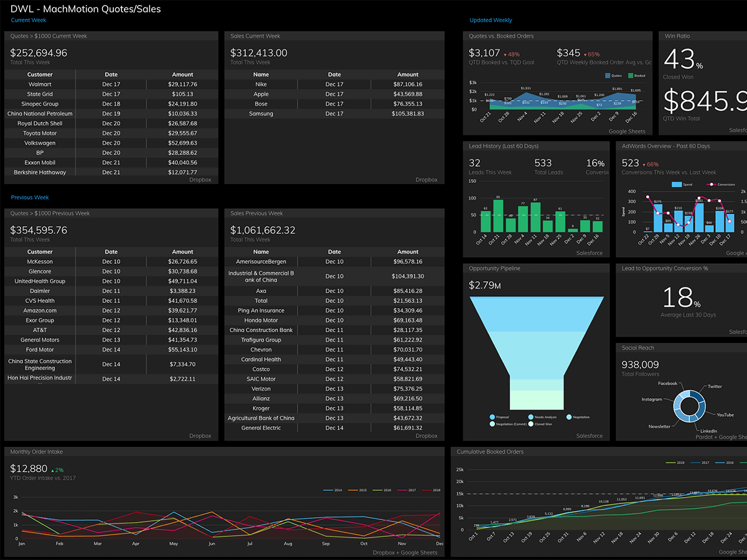
Task: Toggle the 2017 line in Monthly Order Intake legend
Action: (x=402, y=490)
